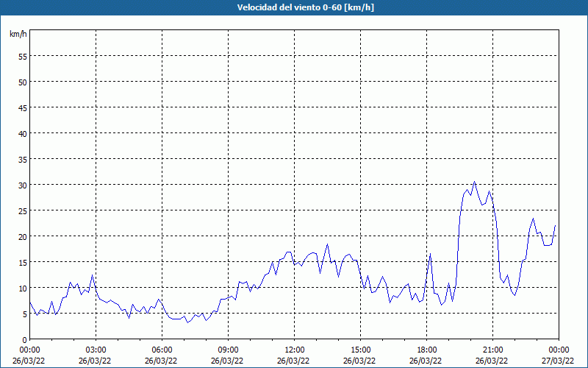The height and width of the screenshot is (368, 588).
Task: Click the 35 value on the y-axis
Action: (23, 159)
